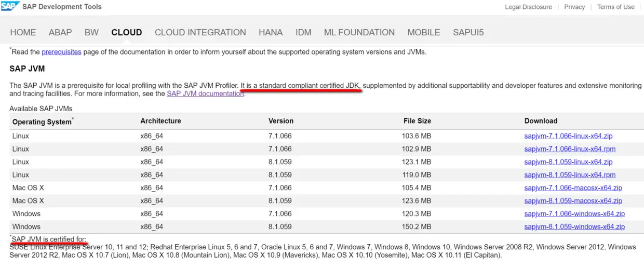Screen dimensions: 644x268
Task: Download sapjvm-7.1.066-windows-x64.zip
Action: [x=574, y=214]
